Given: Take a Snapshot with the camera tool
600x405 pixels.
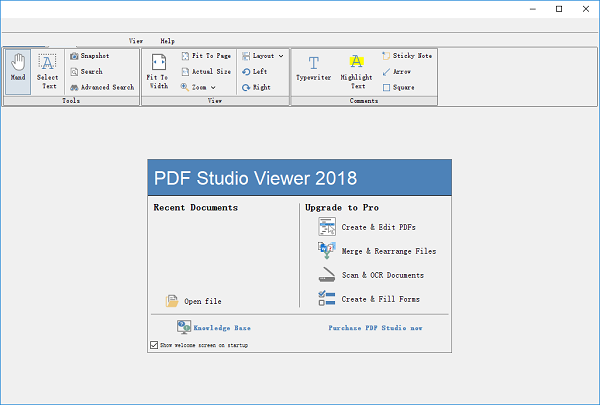Looking at the screenshot, I should (90, 56).
